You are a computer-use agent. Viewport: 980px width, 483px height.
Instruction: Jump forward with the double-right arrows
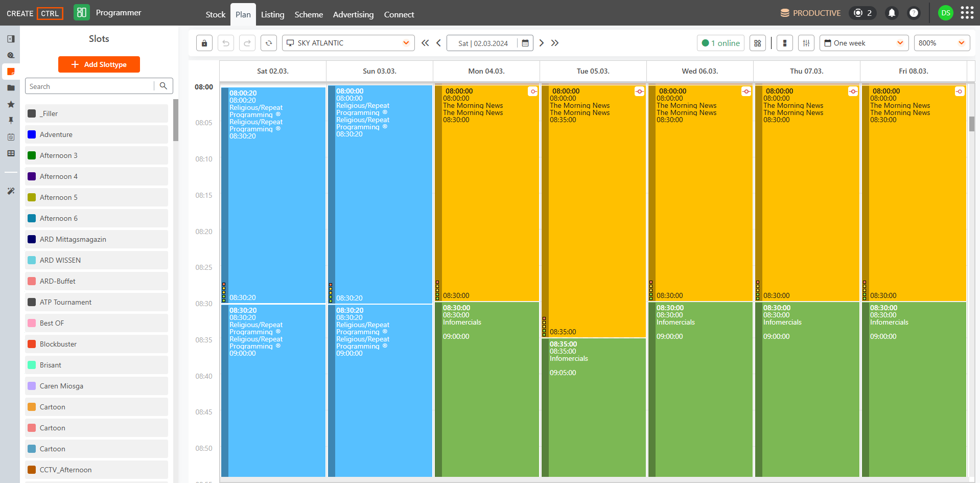click(x=555, y=43)
